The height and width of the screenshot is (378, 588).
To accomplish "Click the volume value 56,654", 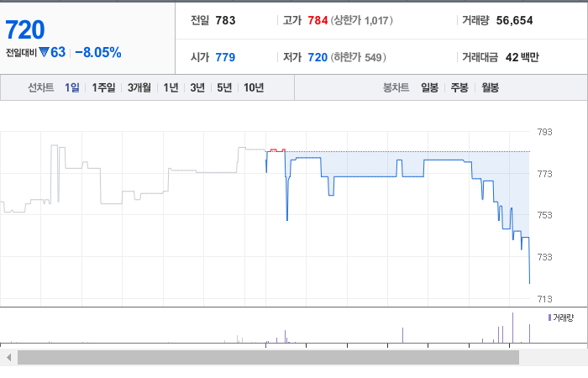I will pyautogui.click(x=514, y=20).
